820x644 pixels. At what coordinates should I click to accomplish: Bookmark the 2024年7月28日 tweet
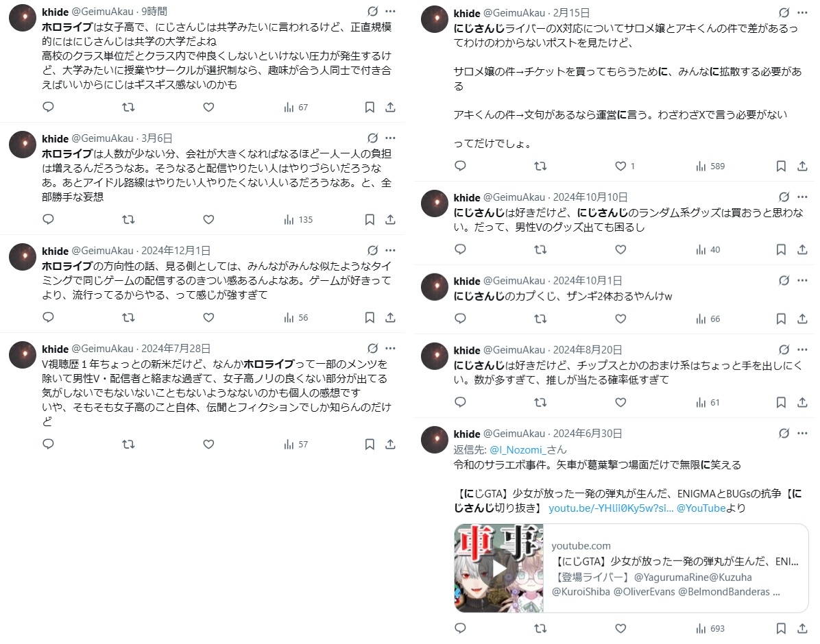[370, 445]
